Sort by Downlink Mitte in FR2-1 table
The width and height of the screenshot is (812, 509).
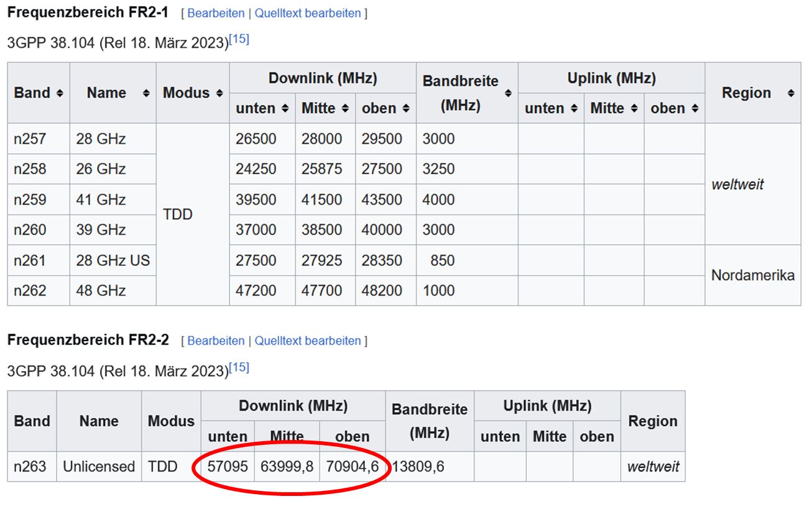(345, 108)
